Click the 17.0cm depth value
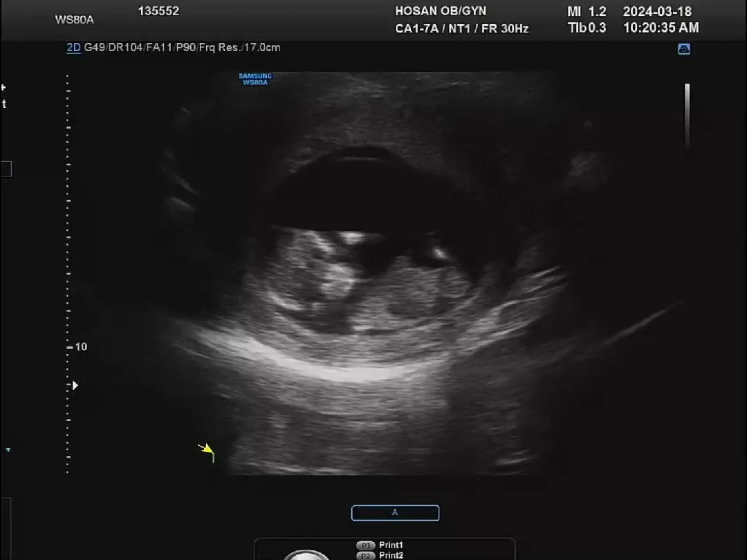Image resolution: width=747 pixels, height=560 pixels. (x=263, y=48)
